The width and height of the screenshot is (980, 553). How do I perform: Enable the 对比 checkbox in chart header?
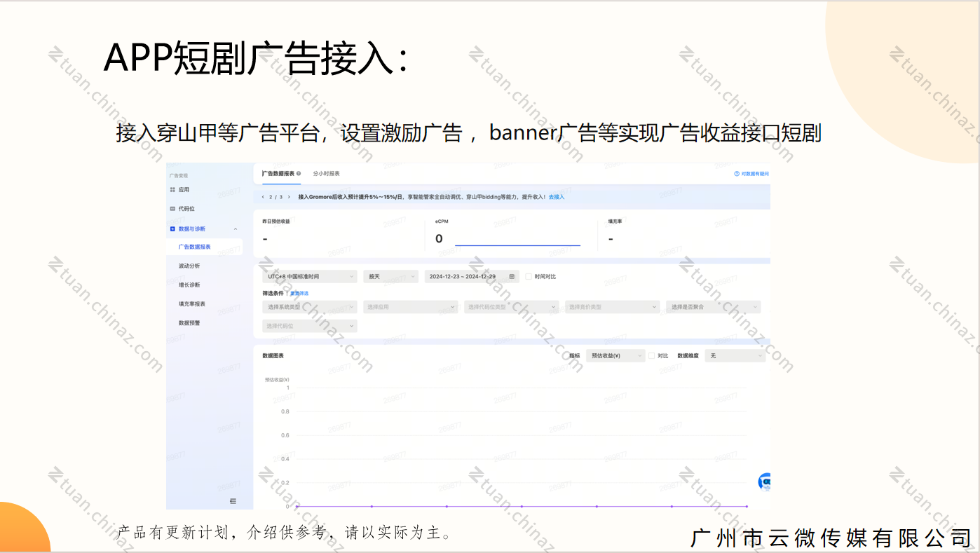tap(652, 356)
